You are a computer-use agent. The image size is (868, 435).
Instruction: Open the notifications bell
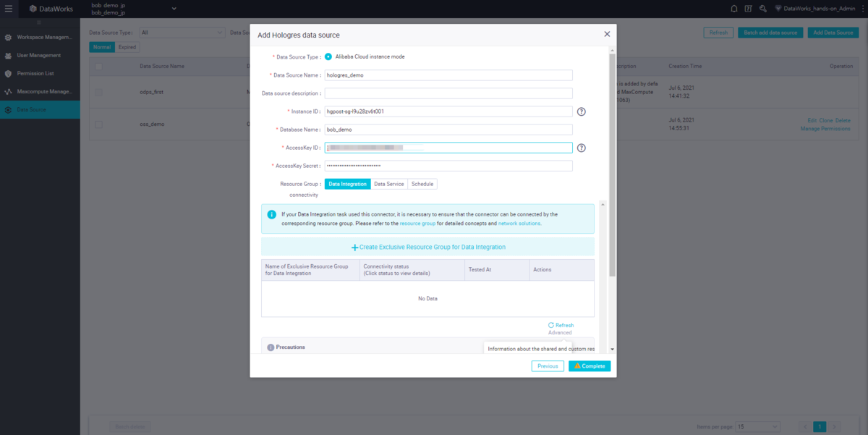734,9
